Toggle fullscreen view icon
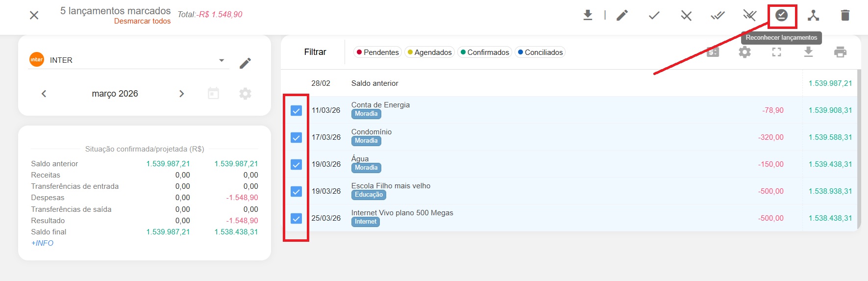The image size is (868, 281). [x=776, y=52]
